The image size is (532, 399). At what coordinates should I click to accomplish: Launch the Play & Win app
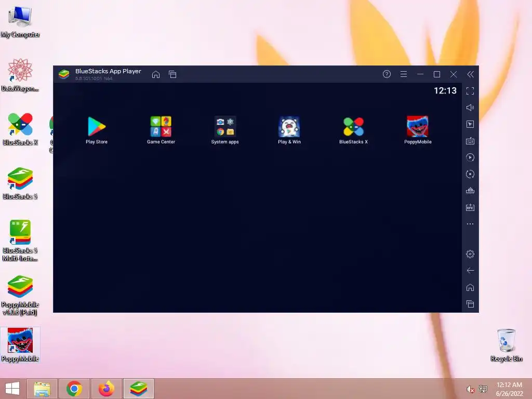point(289,130)
